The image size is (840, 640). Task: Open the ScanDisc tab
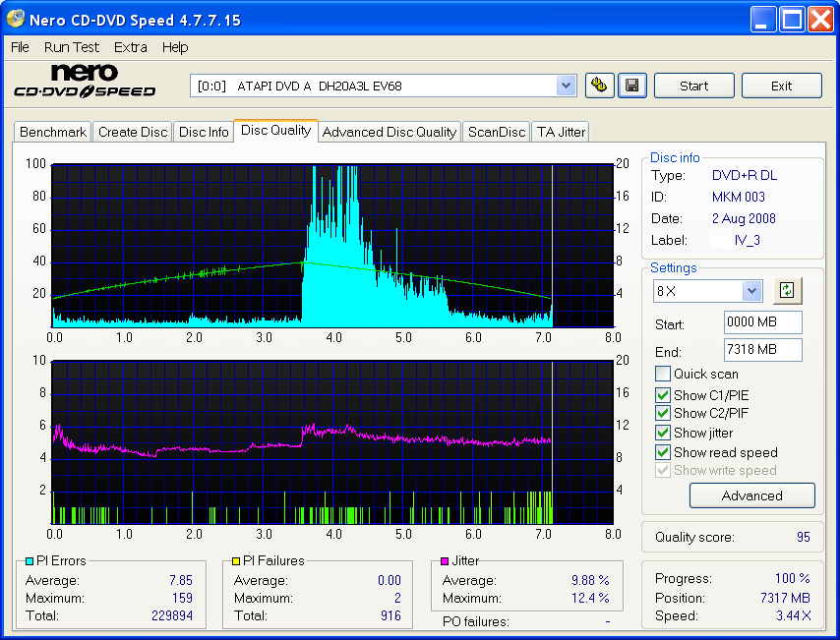click(x=496, y=131)
